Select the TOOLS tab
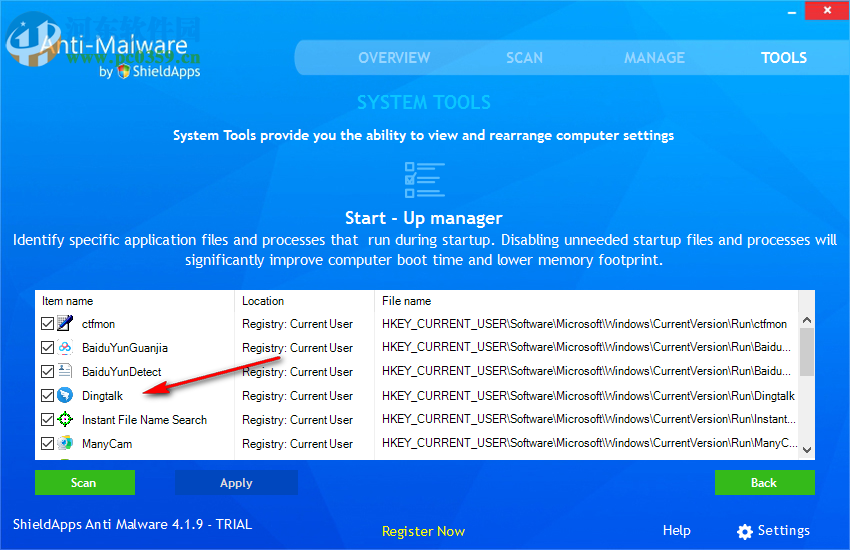This screenshot has width=850, height=550. click(x=784, y=57)
